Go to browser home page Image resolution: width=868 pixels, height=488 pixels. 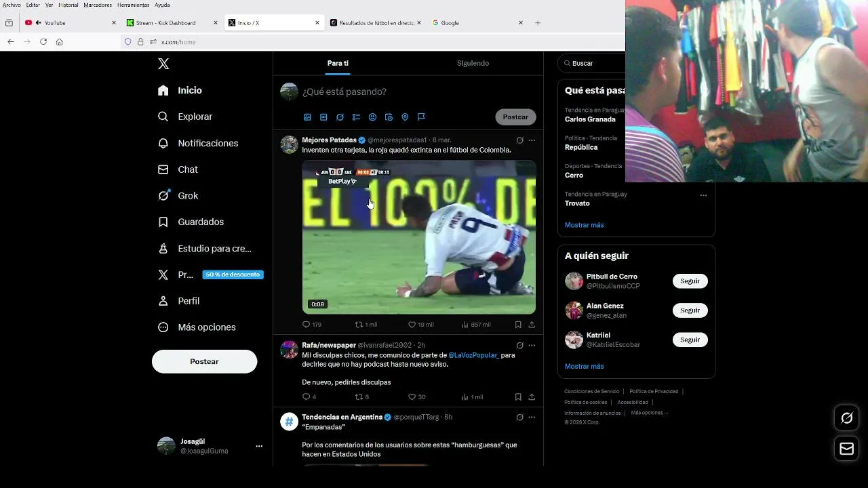click(60, 42)
